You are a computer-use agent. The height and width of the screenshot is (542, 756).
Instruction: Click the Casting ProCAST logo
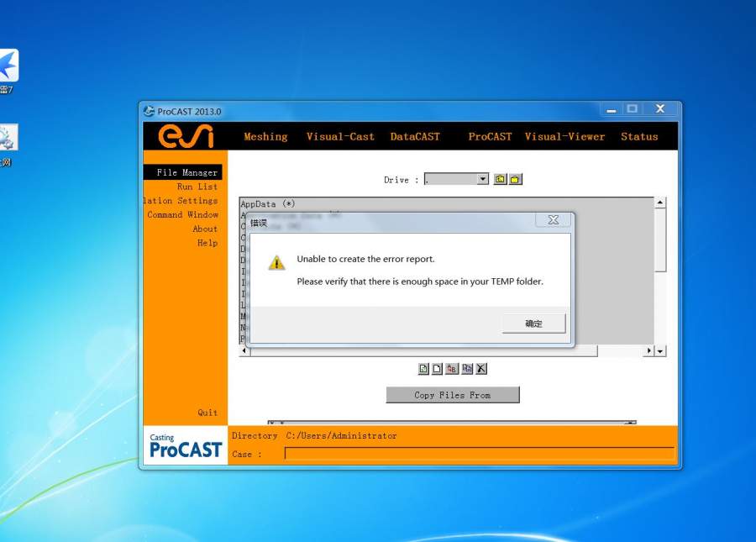(x=185, y=445)
